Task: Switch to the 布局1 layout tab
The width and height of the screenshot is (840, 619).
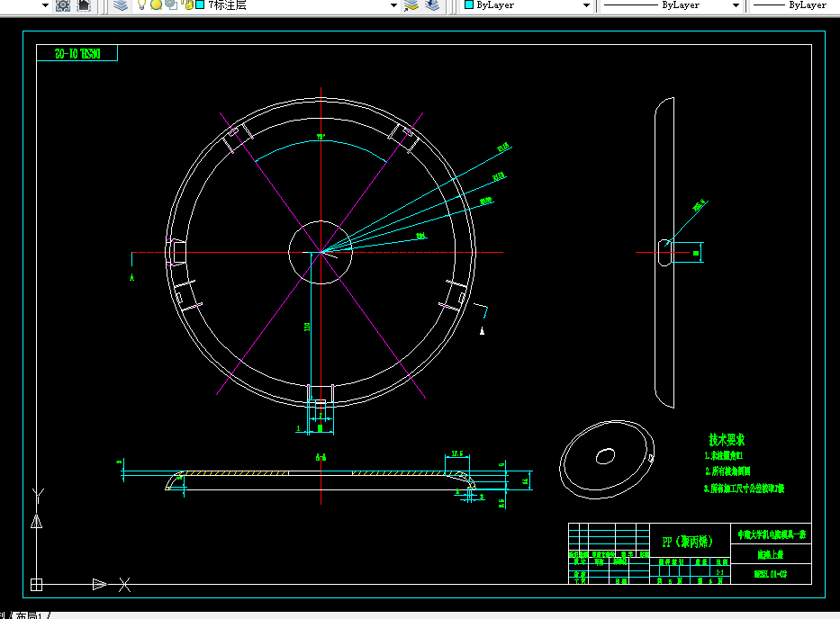Action: tap(29, 615)
